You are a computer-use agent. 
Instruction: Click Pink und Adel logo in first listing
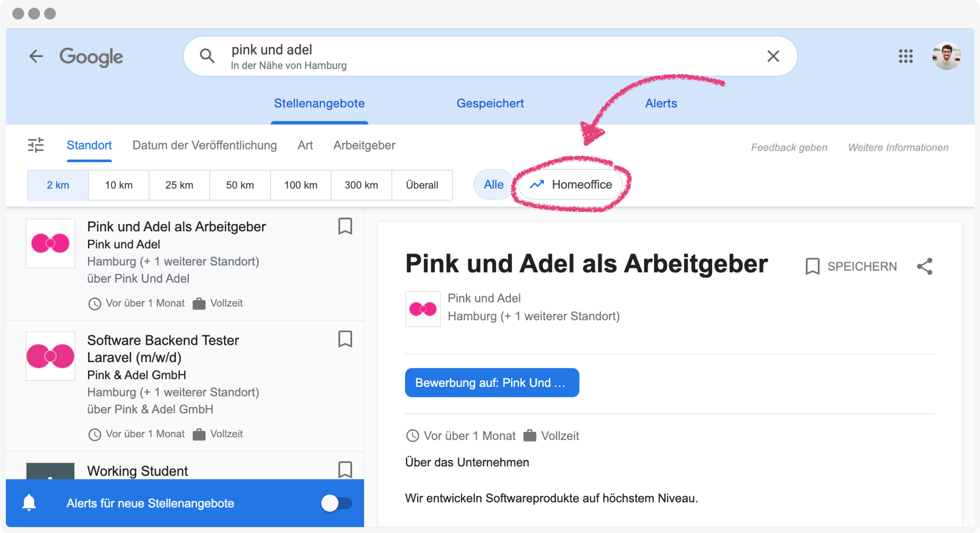pos(50,243)
